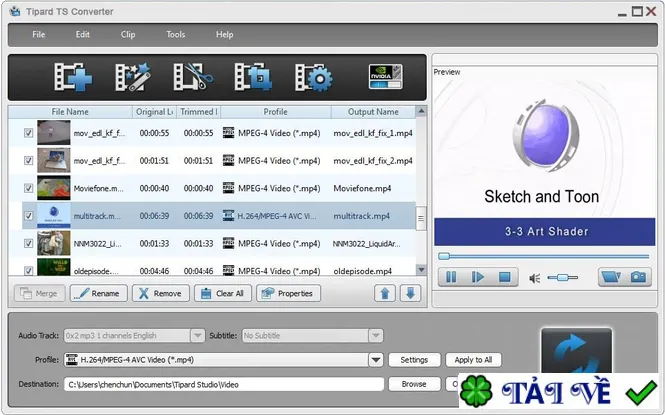Open the snapshot folder icon
This screenshot has width=665, height=415.
(x=611, y=277)
